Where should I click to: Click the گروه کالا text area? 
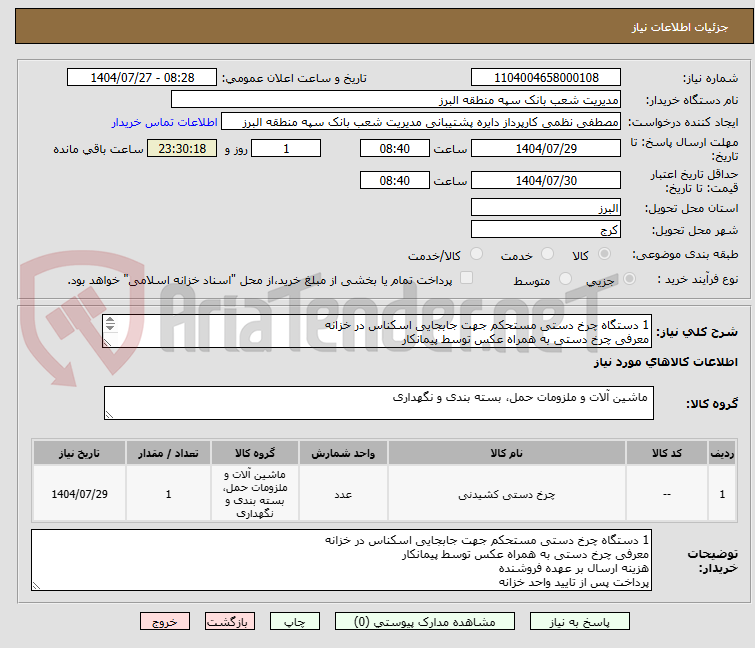379,403
